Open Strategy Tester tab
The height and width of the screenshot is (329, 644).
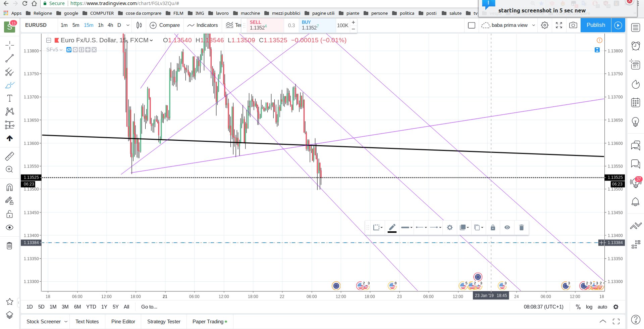164,322
